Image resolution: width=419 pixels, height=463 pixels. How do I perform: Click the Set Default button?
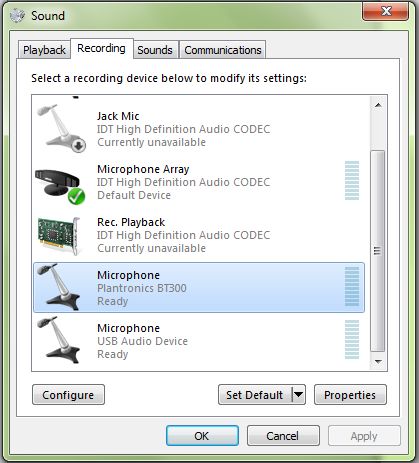255,395
